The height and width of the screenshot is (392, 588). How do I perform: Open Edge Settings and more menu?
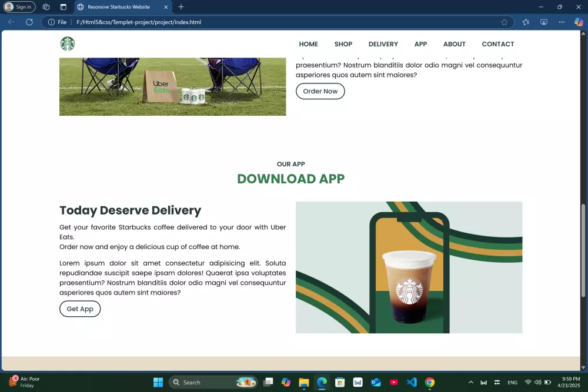point(562,22)
